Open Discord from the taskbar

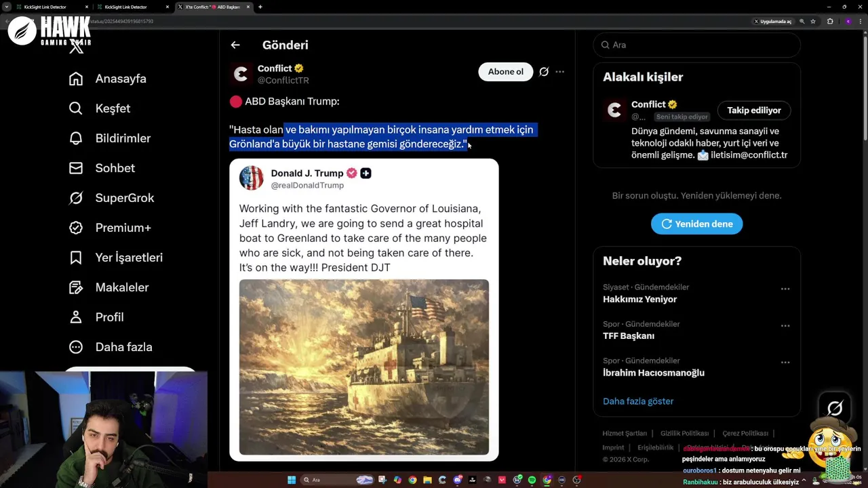click(x=457, y=480)
